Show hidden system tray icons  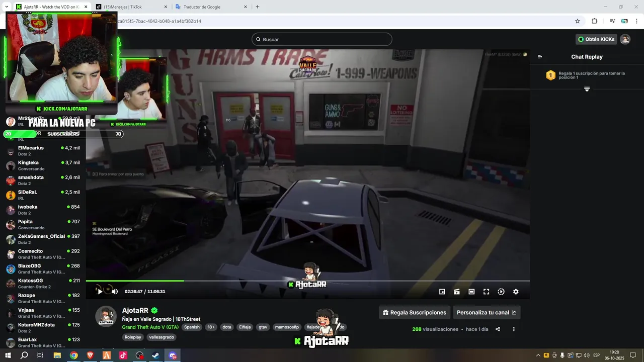click(538, 355)
